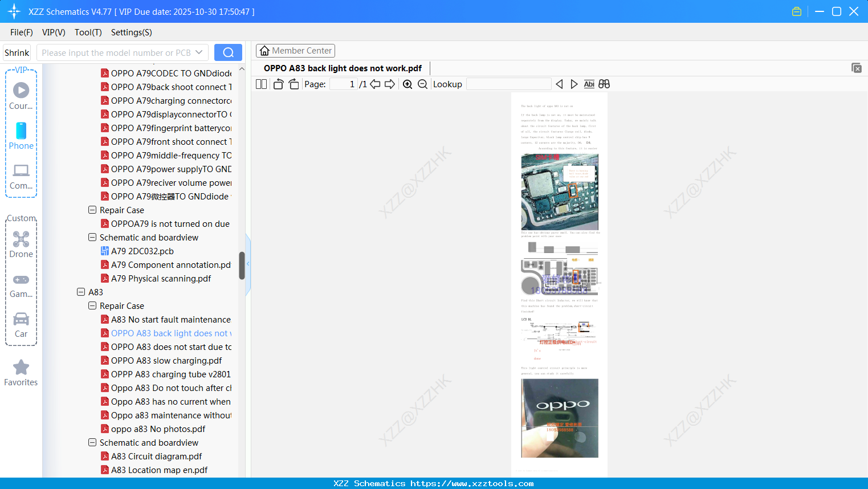This screenshot has width=868, height=489.
Task: Click the tree scroll-up arrow
Action: (x=242, y=69)
